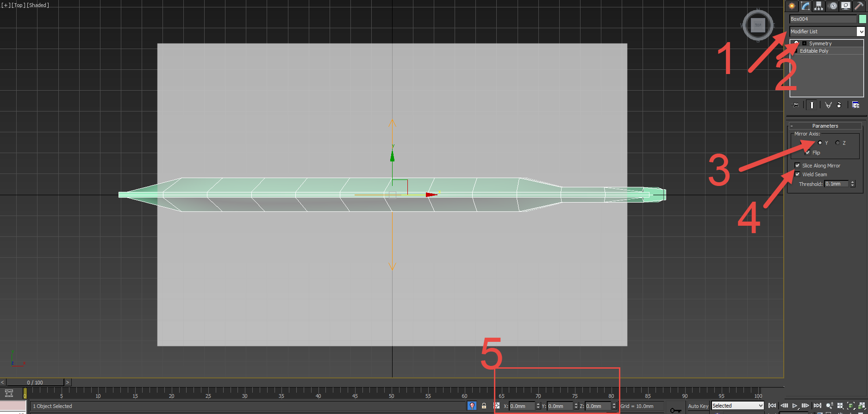Click the Z coordinate field
The image size is (868, 414).
point(598,406)
